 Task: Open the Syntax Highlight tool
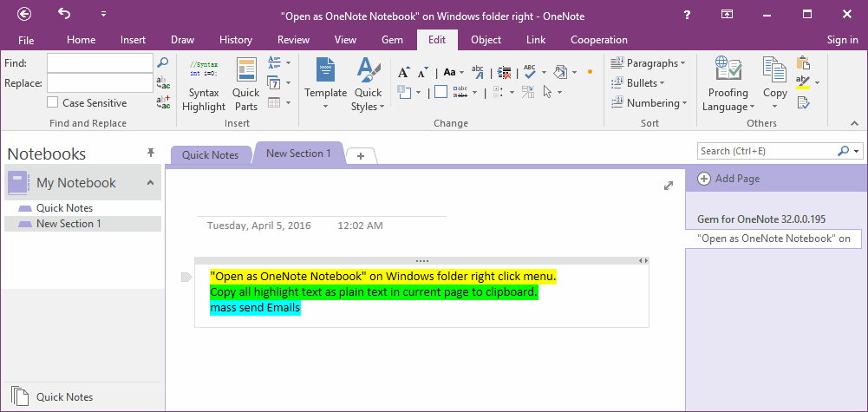pyautogui.click(x=203, y=86)
